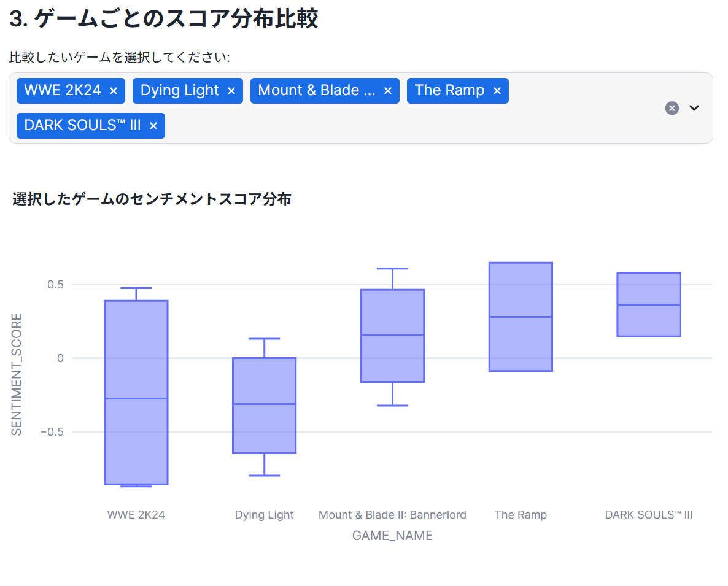
Task: Remove the DARK SOULS III tag
Action: pyautogui.click(x=153, y=126)
